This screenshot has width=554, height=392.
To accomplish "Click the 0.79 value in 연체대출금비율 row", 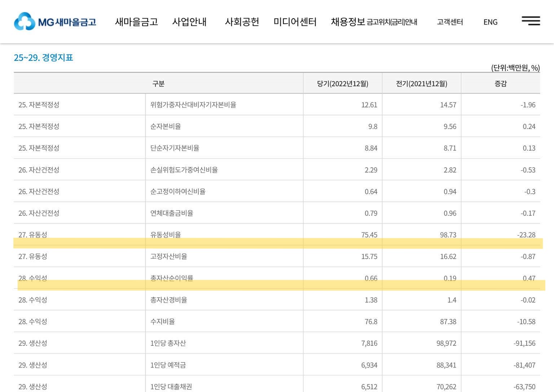I will pos(371,213).
